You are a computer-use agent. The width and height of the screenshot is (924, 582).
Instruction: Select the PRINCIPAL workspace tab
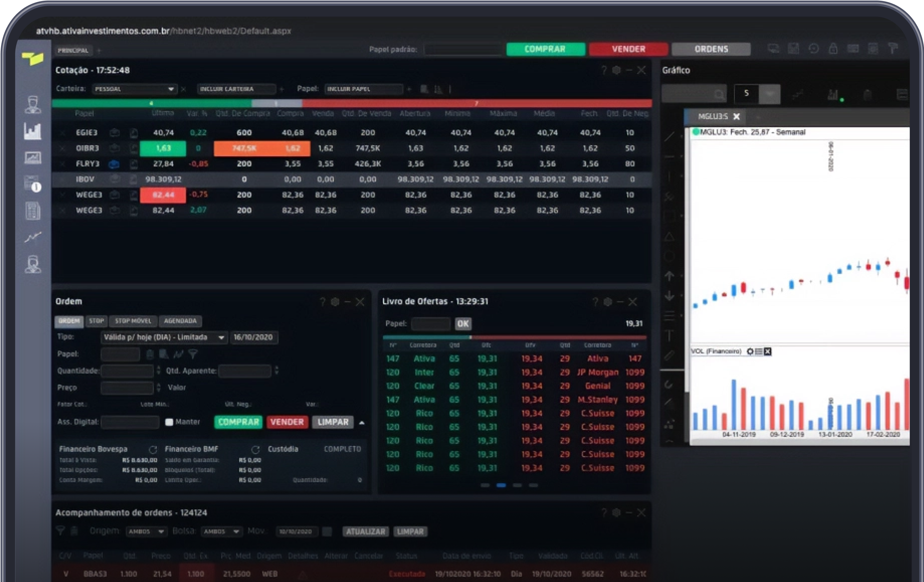(73, 50)
